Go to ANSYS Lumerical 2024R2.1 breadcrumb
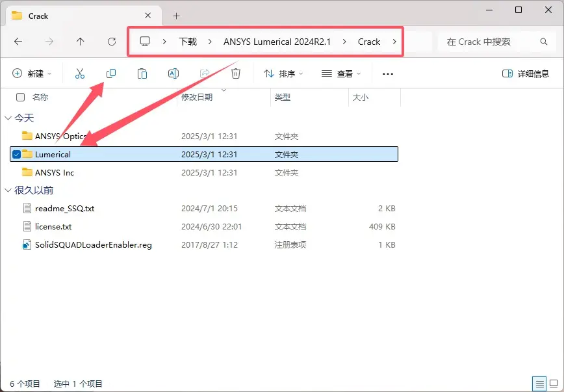This screenshot has width=564, height=392. [277, 42]
